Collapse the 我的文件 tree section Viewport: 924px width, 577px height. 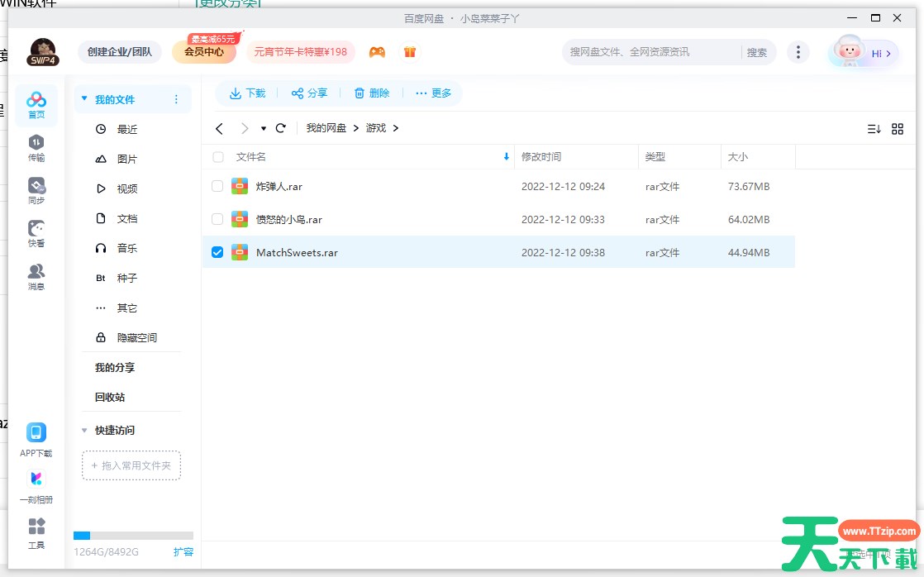(x=84, y=99)
